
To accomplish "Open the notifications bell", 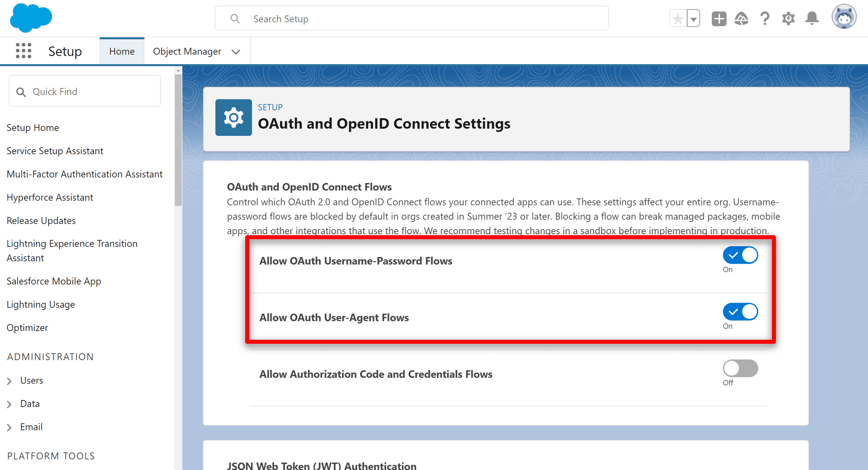I will point(812,18).
